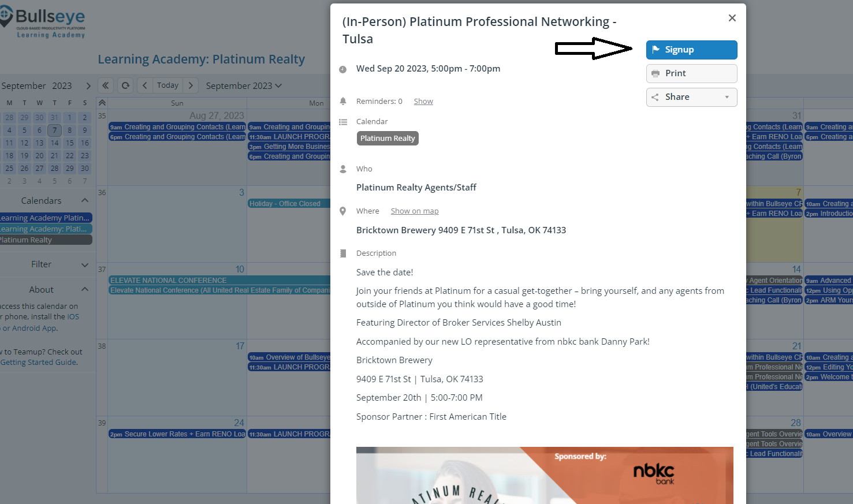This screenshot has width=853, height=504.
Task: Open Sunday Sep 17 date cell number
Action: coord(240,346)
